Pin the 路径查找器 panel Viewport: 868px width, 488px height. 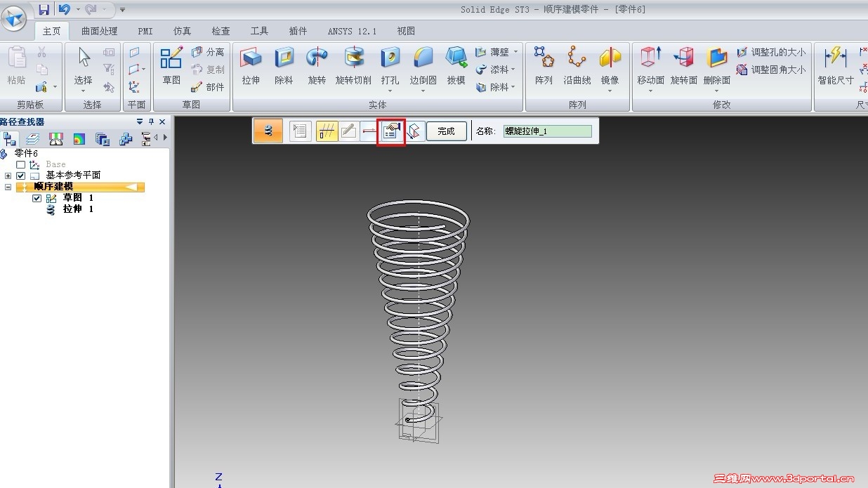(151, 121)
